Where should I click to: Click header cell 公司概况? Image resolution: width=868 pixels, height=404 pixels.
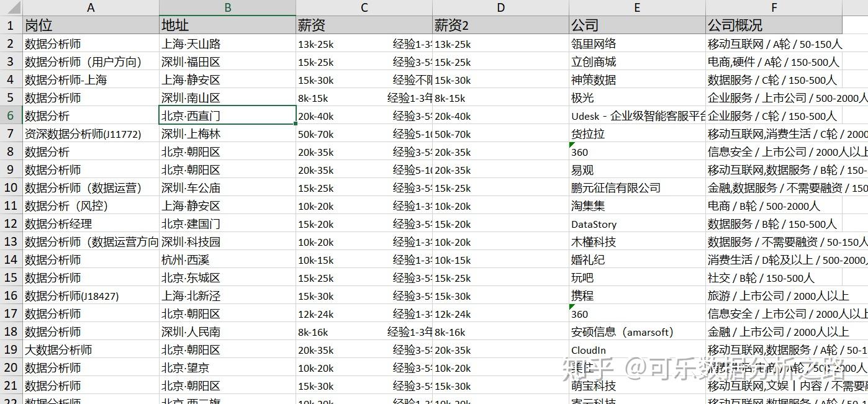click(774, 25)
